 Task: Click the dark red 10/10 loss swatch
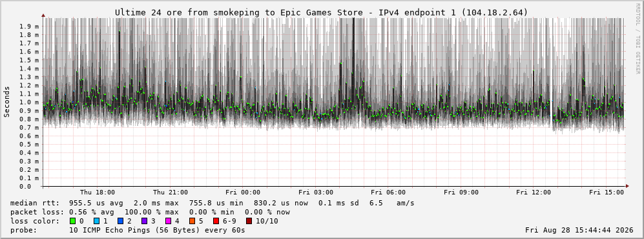click(249, 221)
